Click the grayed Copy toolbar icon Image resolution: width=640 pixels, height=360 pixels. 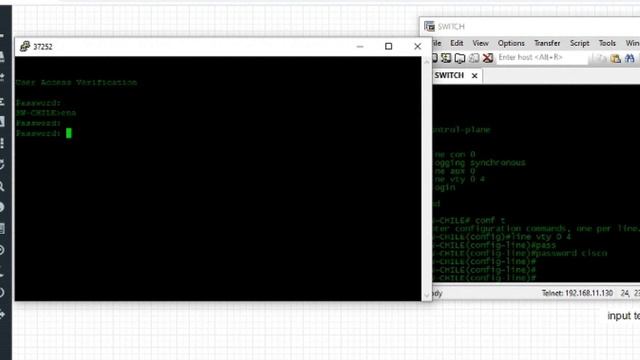pyautogui.click(x=601, y=58)
